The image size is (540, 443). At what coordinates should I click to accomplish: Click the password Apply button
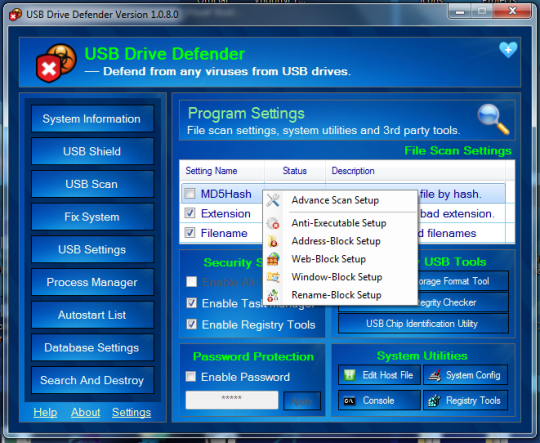(302, 401)
